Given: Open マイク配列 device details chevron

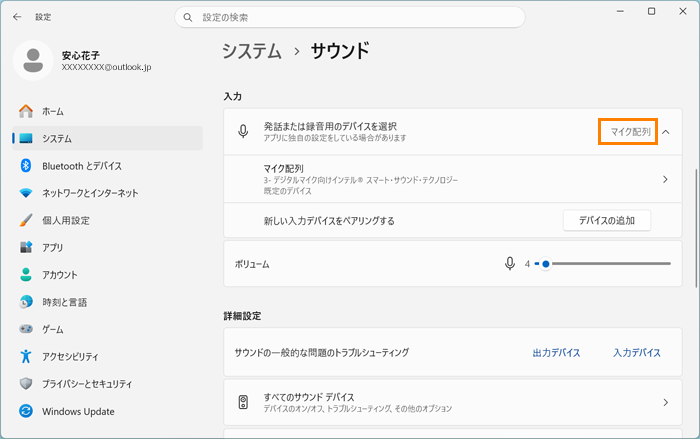Looking at the screenshot, I should [665, 179].
